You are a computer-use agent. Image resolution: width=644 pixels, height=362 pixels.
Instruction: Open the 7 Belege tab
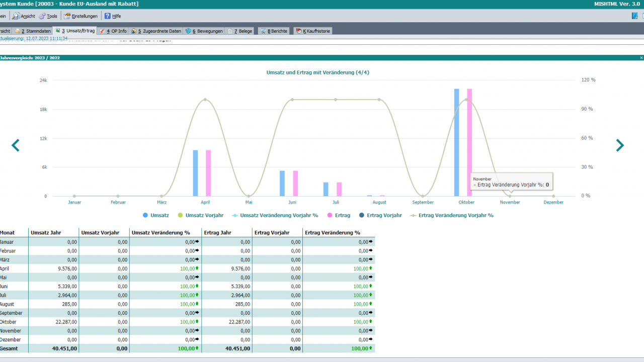(x=240, y=31)
